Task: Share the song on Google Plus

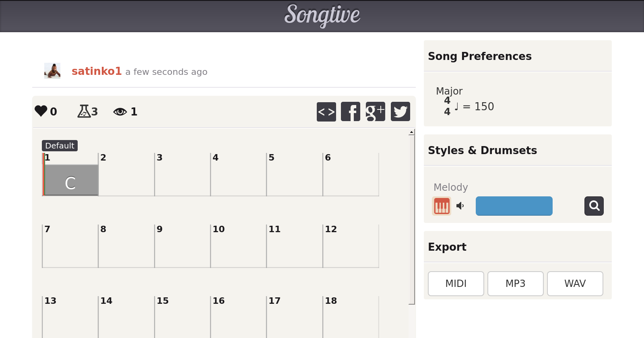Action: coord(375,111)
